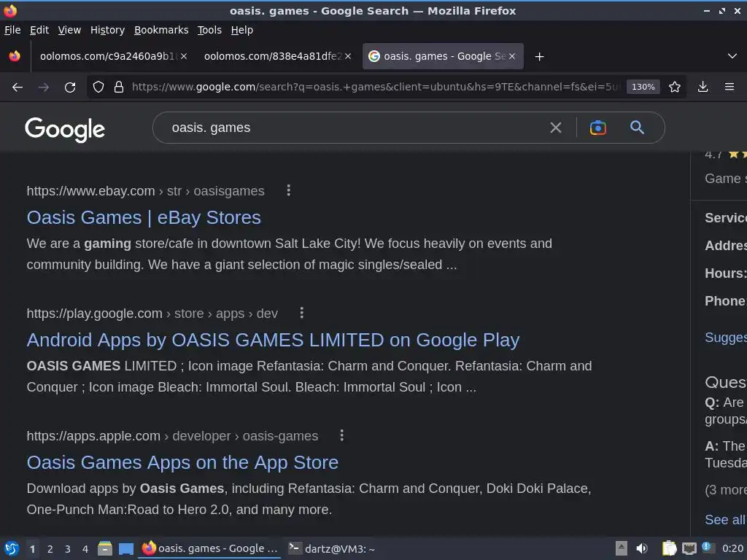Open the Help menu
The width and height of the screenshot is (747, 560).
pos(242,30)
